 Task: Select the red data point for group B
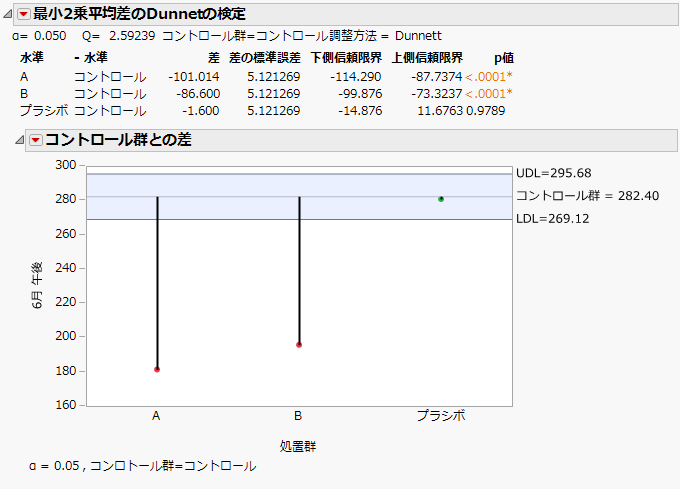click(x=299, y=345)
